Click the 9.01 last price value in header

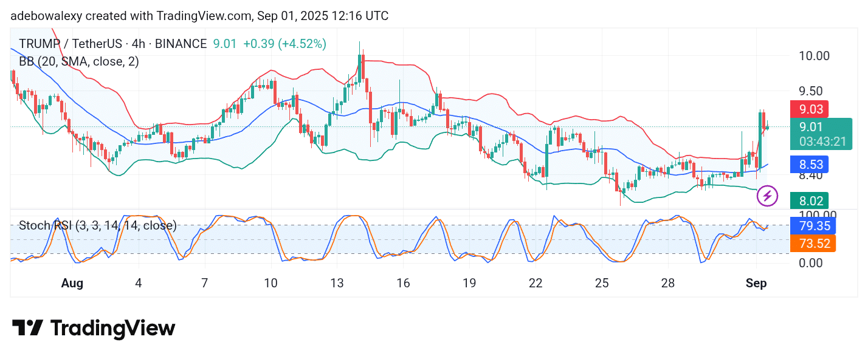[224, 44]
